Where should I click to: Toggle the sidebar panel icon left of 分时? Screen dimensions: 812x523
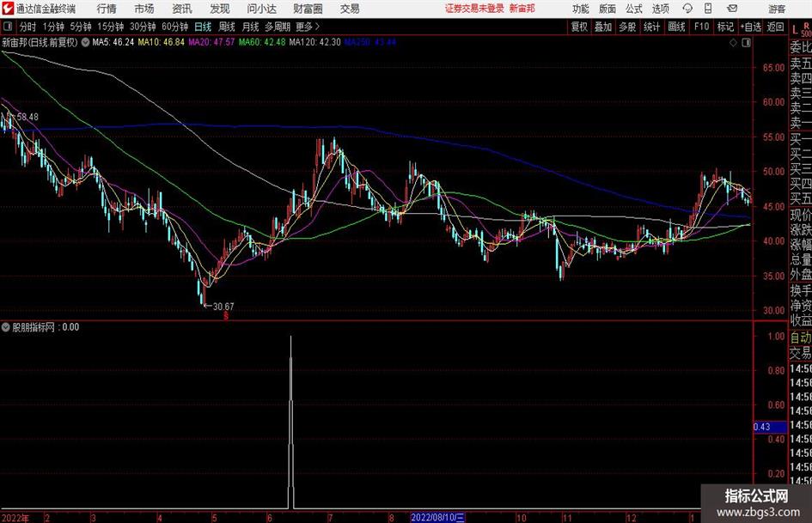point(7,27)
